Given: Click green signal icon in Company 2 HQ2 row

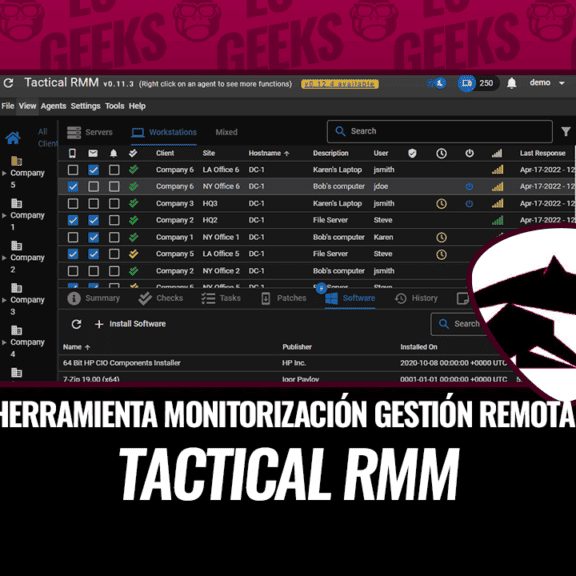Looking at the screenshot, I should click(497, 220).
